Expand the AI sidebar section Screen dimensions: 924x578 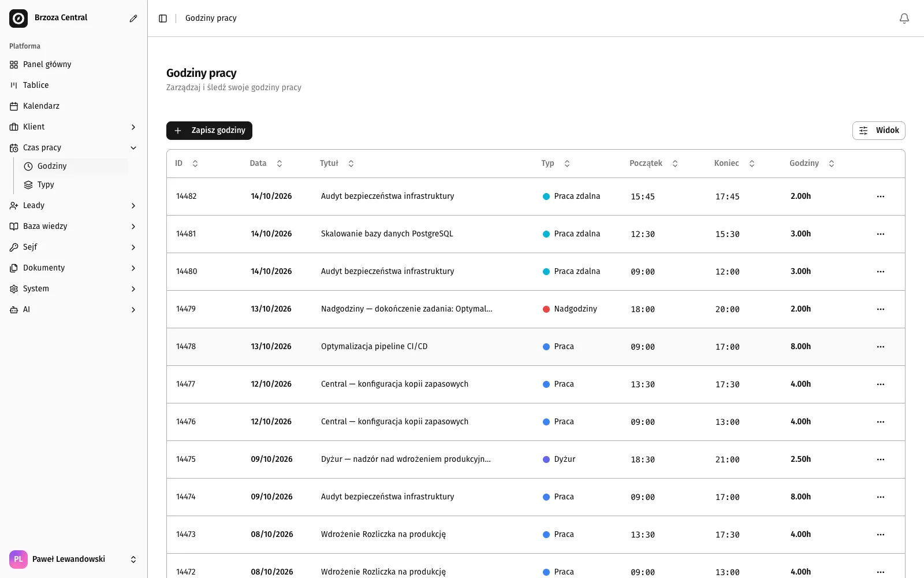click(x=74, y=310)
